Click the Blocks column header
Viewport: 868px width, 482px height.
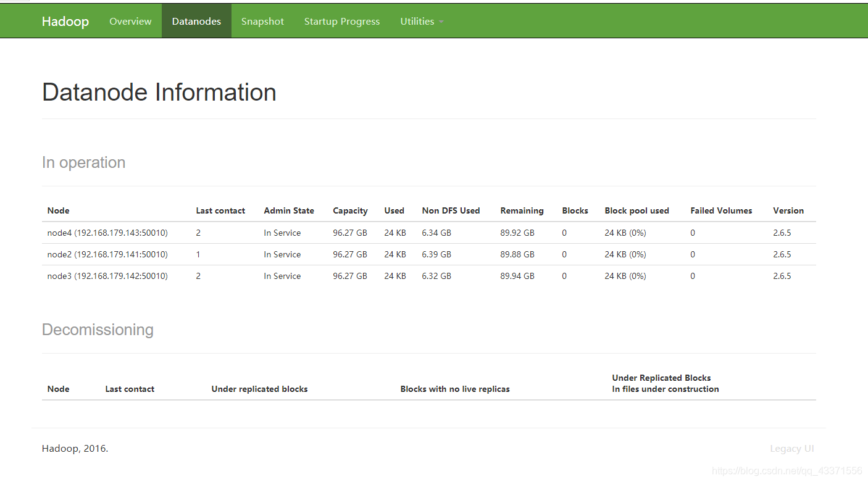pos(575,210)
